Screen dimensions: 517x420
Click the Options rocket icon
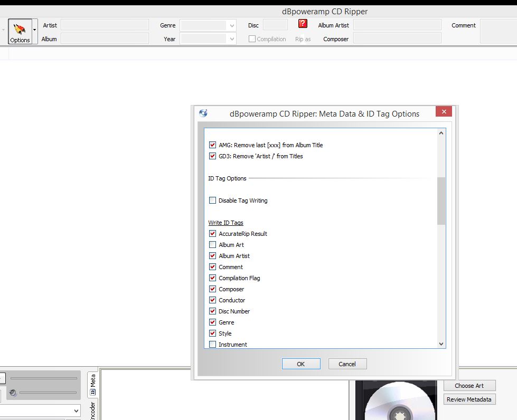(20, 29)
